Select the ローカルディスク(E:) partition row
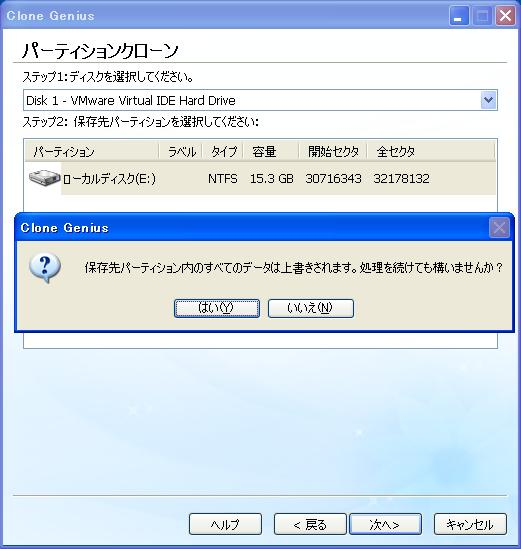 tap(260, 179)
